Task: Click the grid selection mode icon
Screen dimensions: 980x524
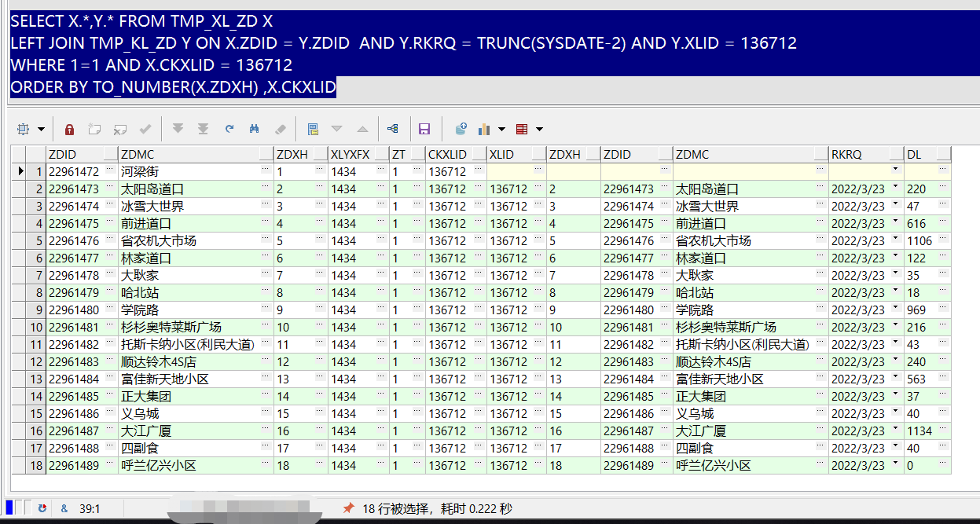Action: click(x=23, y=129)
